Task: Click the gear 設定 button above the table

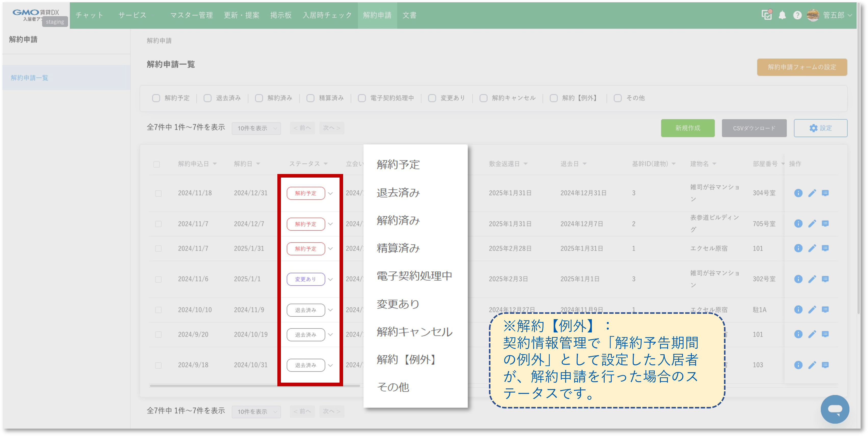Action: (x=821, y=128)
